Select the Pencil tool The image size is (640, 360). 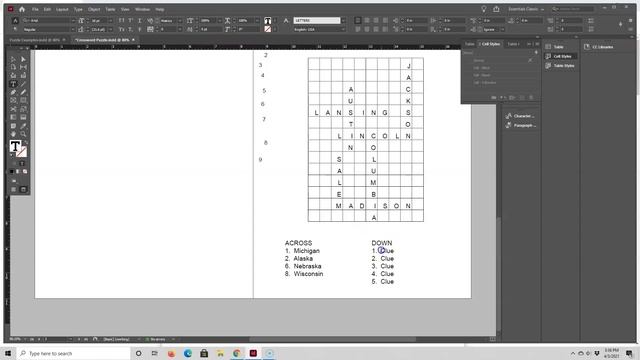pyautogui.click(x=23, y=92)
